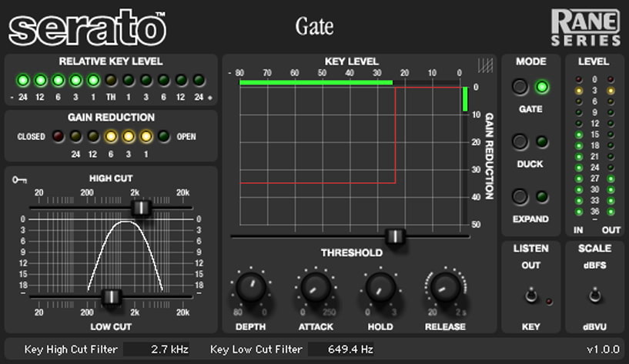Image resolution: width=629 pixels, height=364 pixels.
Task: Click the Threshold slider handle
Action: coord(395,236)
